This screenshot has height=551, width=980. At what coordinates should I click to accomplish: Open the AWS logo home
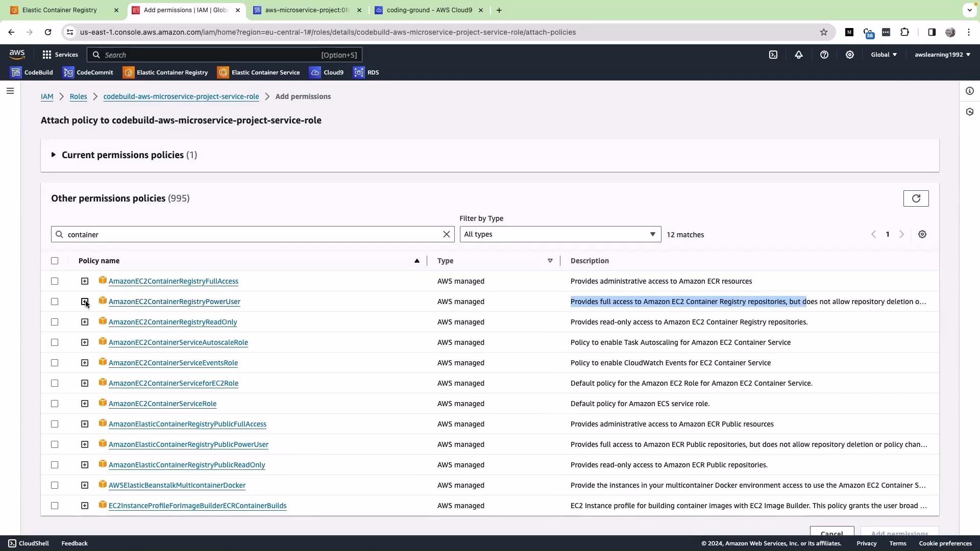17,55
